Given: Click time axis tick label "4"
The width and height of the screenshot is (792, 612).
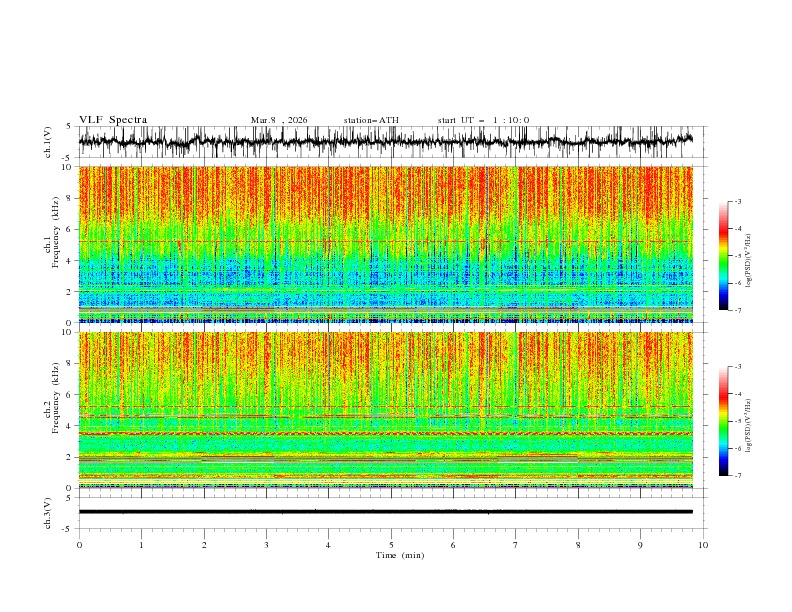Looking at the screenshot, I should [328, 545].
